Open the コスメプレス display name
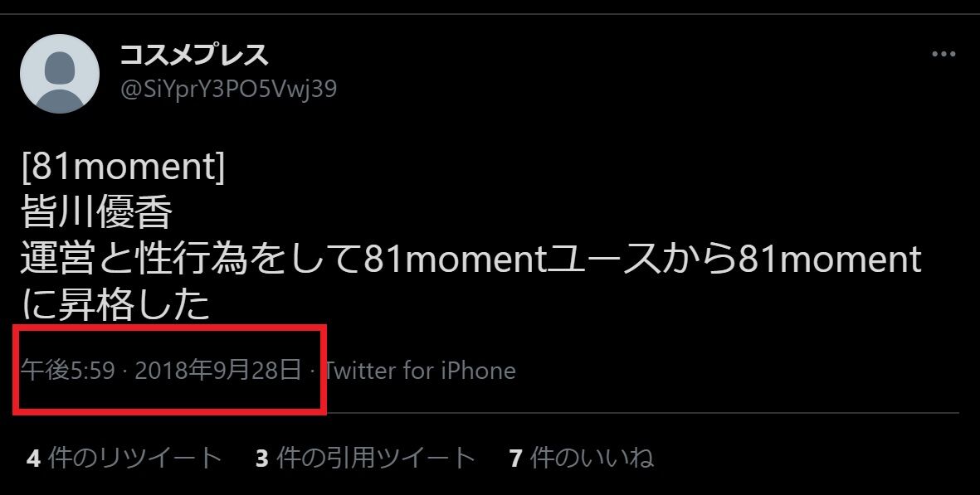The height and width of the screenshot is (495, 980). tap(194, 55)
